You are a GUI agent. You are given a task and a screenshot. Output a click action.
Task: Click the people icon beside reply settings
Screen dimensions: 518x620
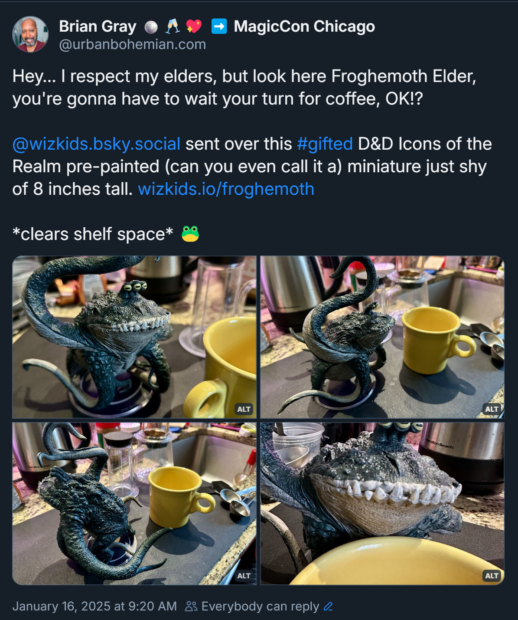coord(191,606)
